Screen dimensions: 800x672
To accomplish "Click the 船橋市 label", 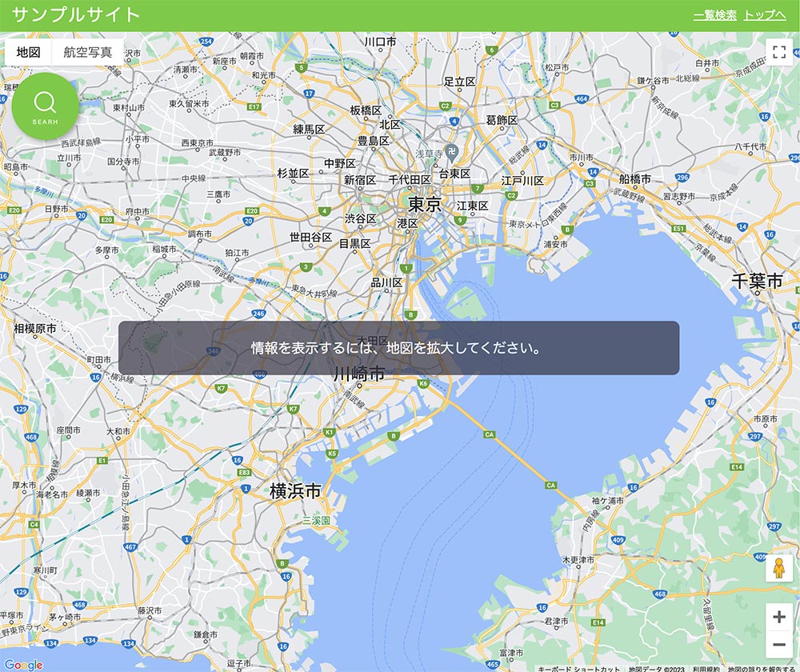I will pyautogui.click(x=635, y=178).
